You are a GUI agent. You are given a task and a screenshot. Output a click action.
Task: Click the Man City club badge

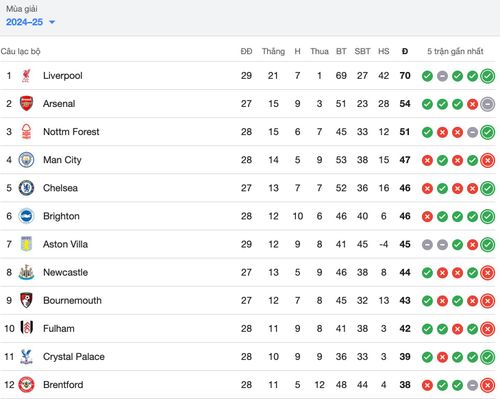[x=26, y=160]
